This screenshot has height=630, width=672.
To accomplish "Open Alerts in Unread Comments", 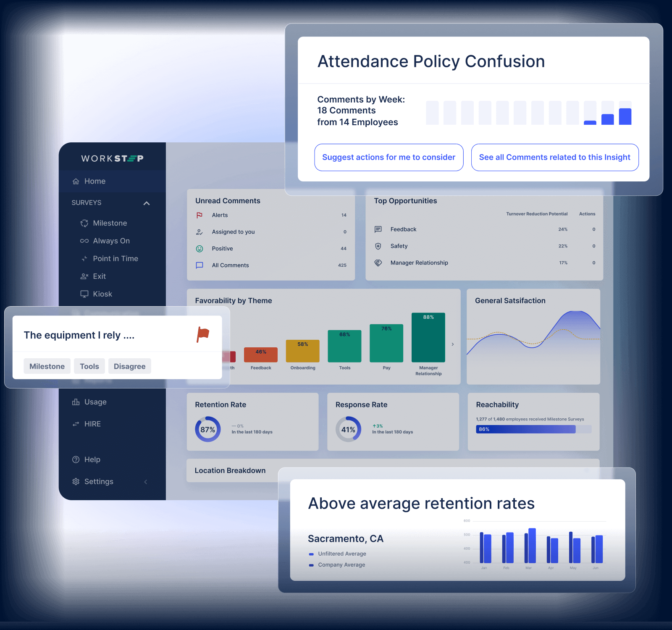I will [x=220, y=215].
